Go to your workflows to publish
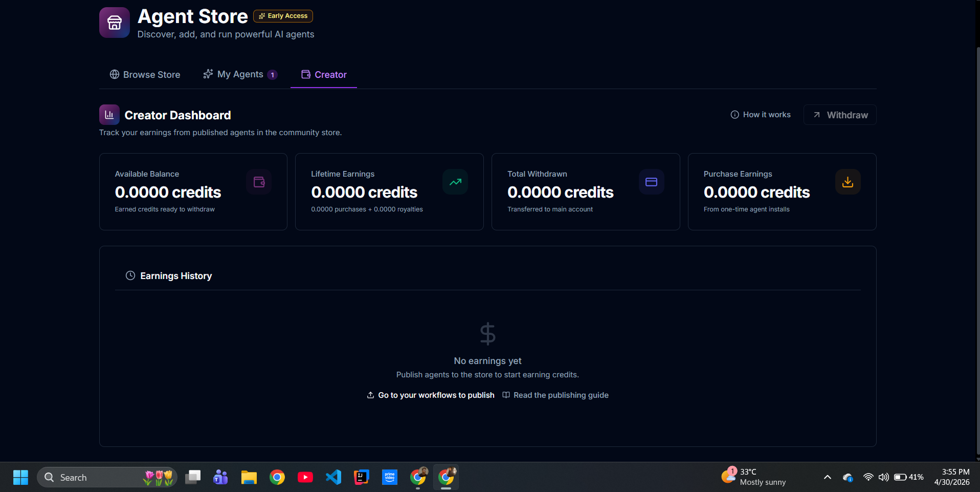The width and height of the screenshot is (980, 492). click(x=431, y=395)
